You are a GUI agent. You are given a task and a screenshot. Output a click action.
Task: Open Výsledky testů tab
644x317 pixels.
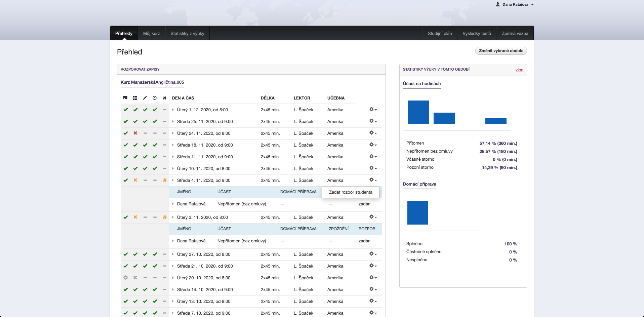coord(477,33)
